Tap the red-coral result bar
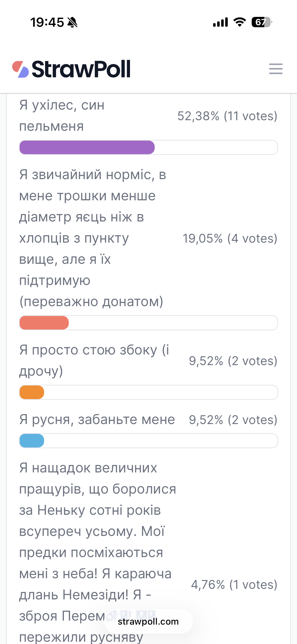The height and width of the screenshot is (644, 297). (44, 323)
